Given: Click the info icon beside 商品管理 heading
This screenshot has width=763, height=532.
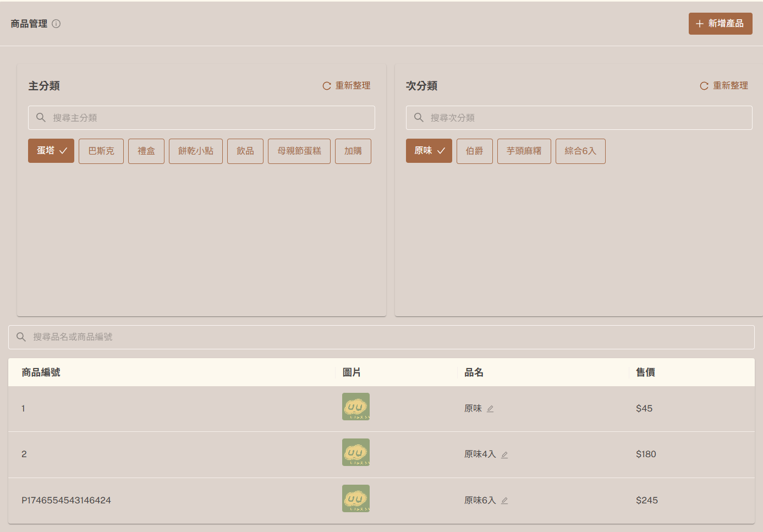Looking at the screenshot, I should (56, 24).
